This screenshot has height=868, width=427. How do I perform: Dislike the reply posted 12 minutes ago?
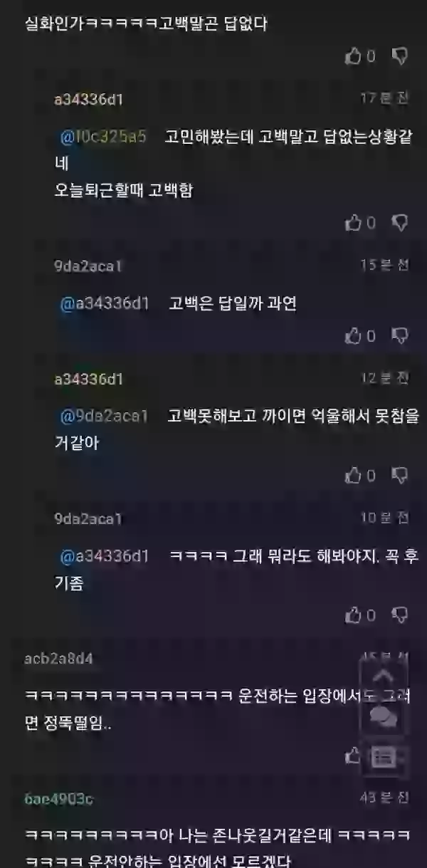(x=401, y=474)
